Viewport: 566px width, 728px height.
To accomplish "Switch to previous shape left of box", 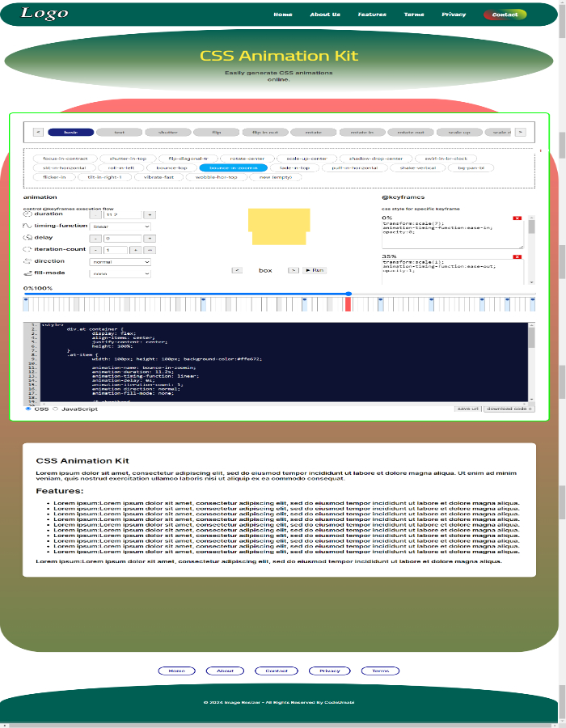I will pos(237,270).
